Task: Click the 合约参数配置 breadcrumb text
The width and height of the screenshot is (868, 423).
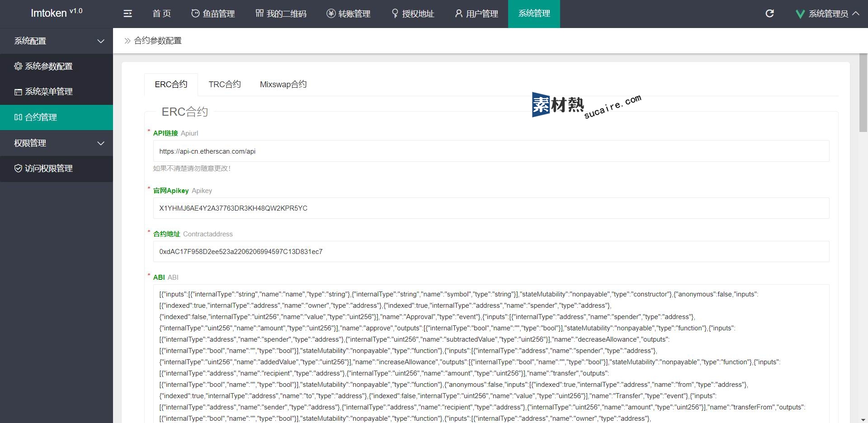Action: coord(158,41)
